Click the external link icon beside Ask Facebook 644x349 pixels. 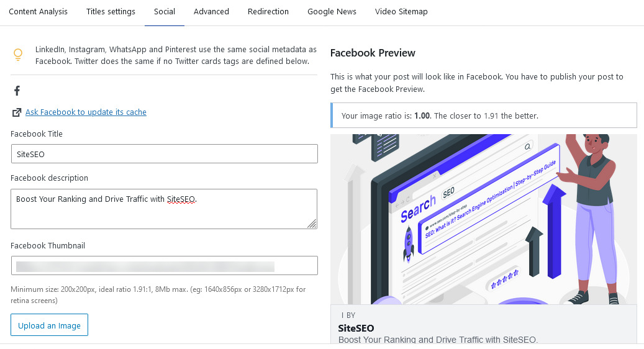point(16,112)
